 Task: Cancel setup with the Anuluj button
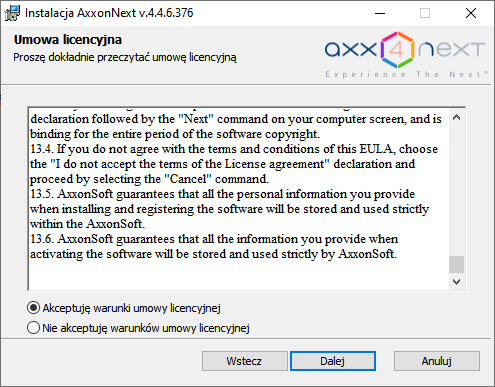pyautogui.click(x=437, y=361)
